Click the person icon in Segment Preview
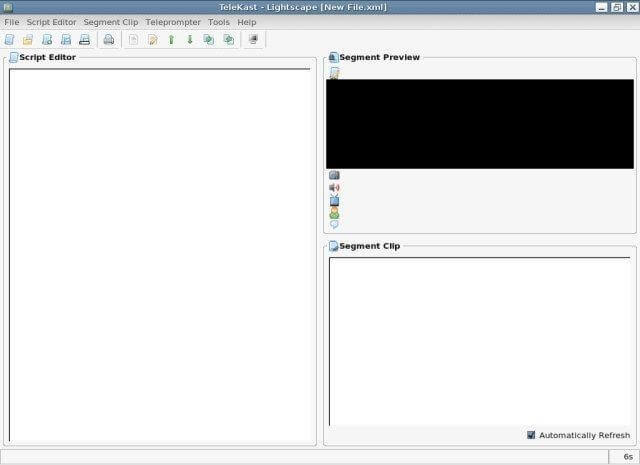 [334, 212]
